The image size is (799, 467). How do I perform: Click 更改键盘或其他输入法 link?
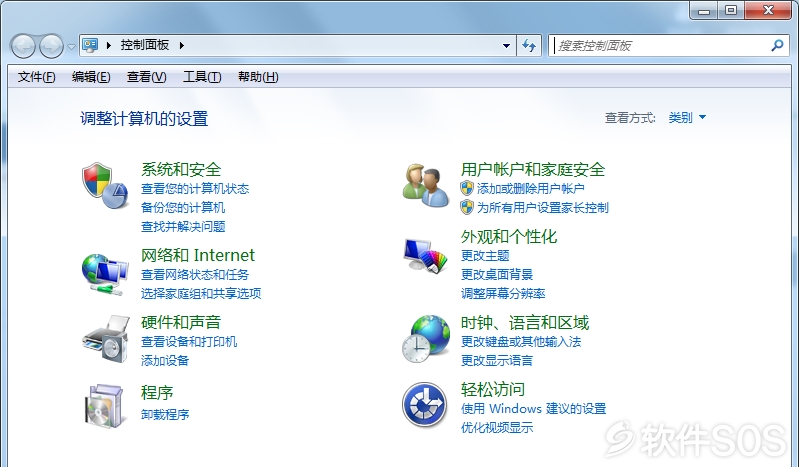pos(521,342)
